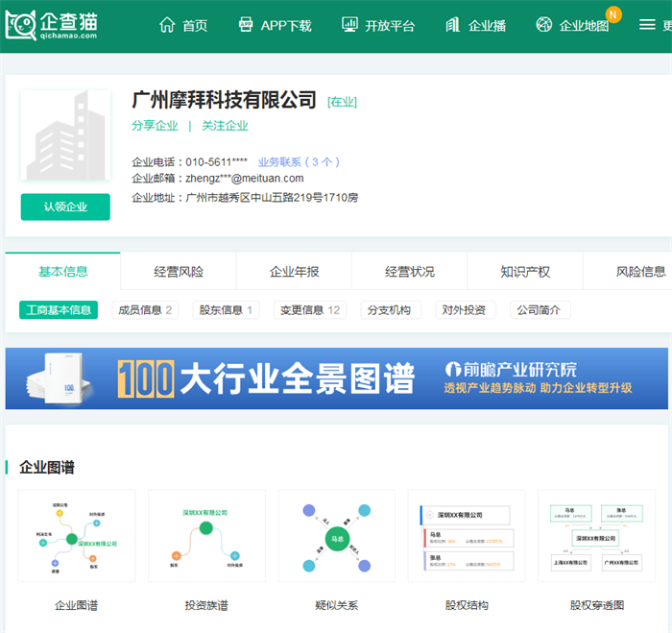Click the 企业图谱 caption under first thumbnail
This screenshot has width=672, height=633.
click(76, 605)
